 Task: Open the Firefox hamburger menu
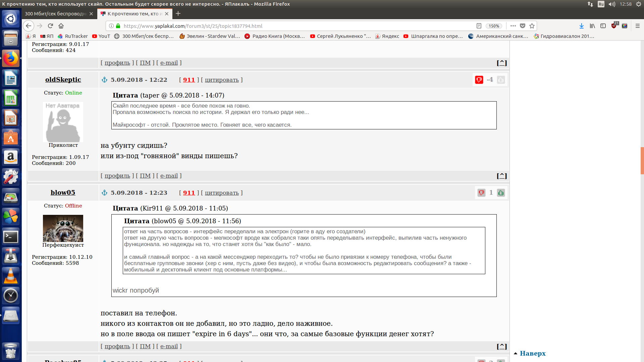pos(638,26)
